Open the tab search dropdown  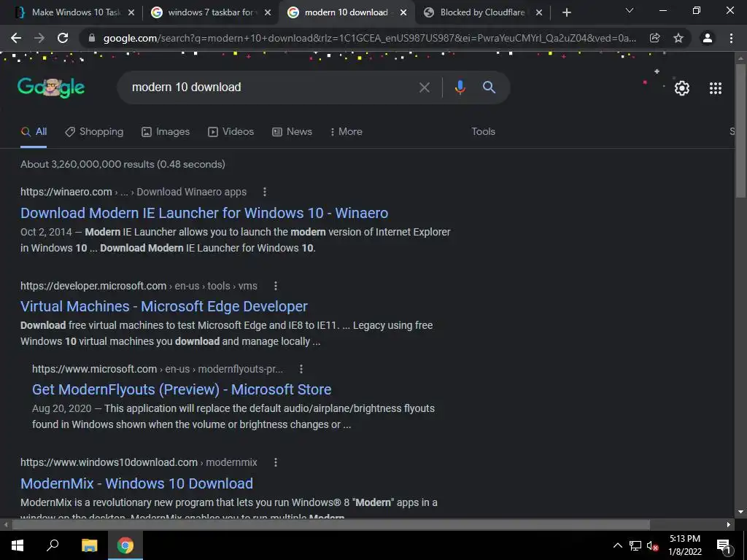pyautogui.click(x=630, y=10)
